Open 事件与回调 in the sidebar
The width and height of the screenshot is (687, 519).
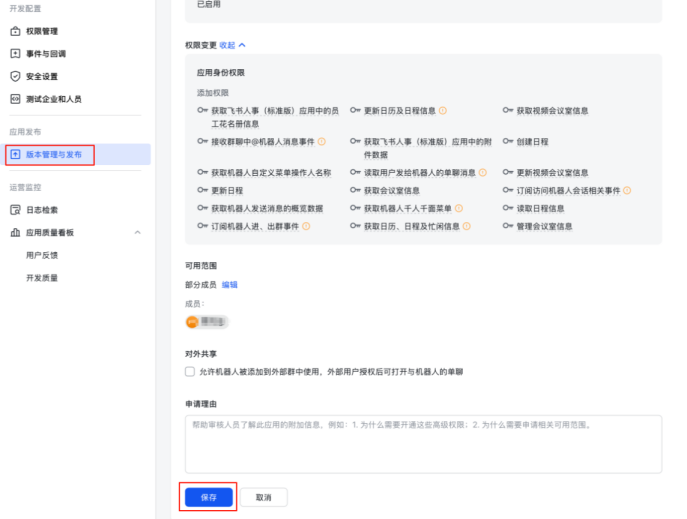pos(44,53)
